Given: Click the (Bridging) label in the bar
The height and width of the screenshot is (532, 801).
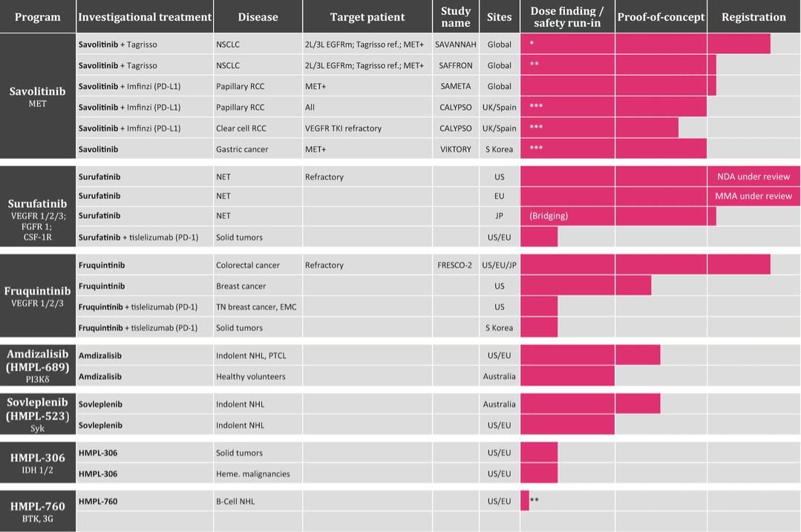Looking at the screenshot, I should pos(549,216).
